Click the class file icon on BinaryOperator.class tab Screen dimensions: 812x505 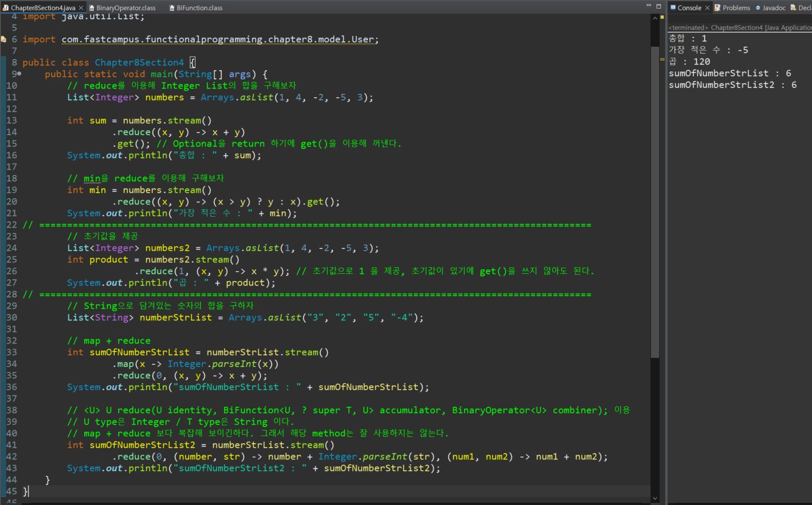pos(92,8)
